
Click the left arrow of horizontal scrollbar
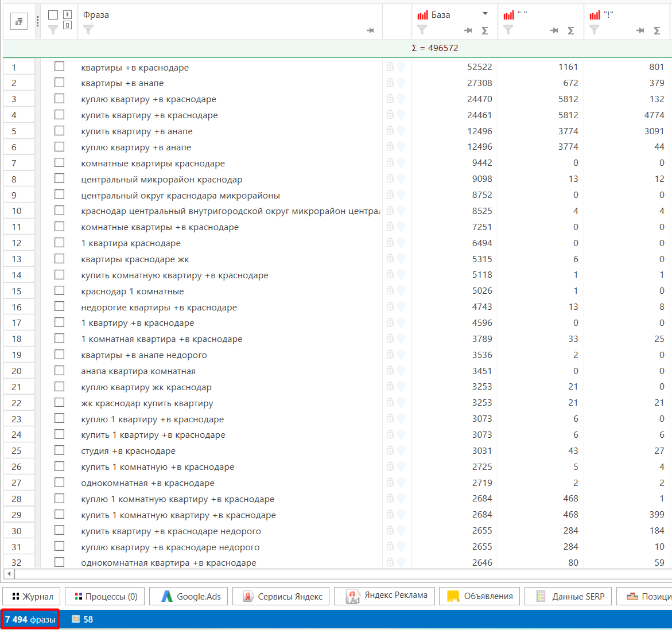coord(9,574)
